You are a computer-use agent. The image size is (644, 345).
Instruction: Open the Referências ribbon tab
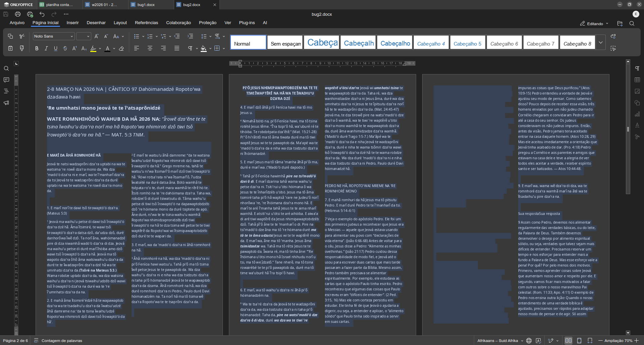click(x=146, y=23)
